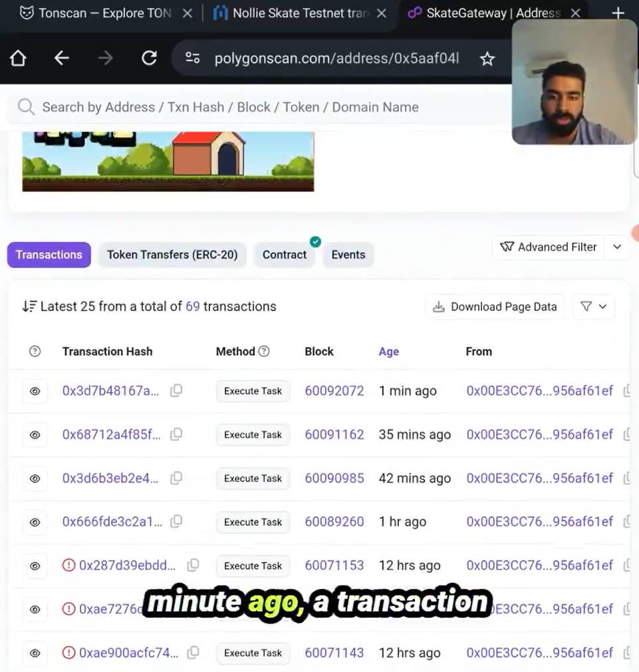Image resolution: width=639 pixels, height=672 pixels.
Task: Open the funnel filter dropdown beside Download
Action: click(594, 306)
